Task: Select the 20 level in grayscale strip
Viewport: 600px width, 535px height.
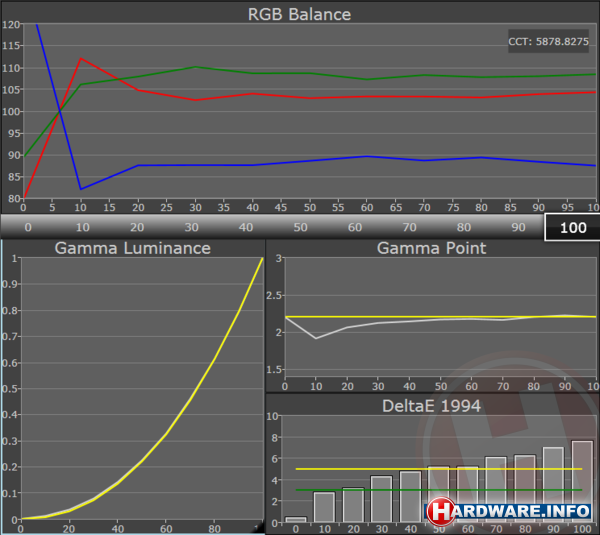Action: 136,227
